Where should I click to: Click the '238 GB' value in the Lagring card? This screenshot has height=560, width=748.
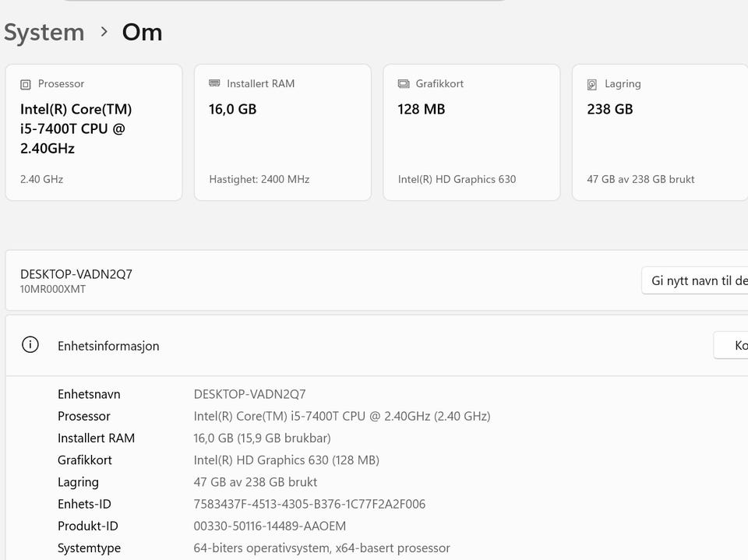[610, 109]
